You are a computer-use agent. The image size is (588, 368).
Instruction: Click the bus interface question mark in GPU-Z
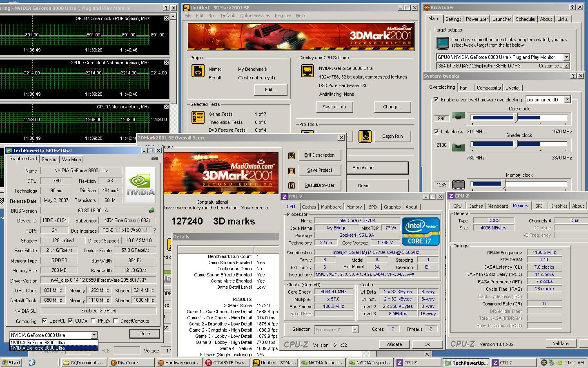[x=154, y=231]
